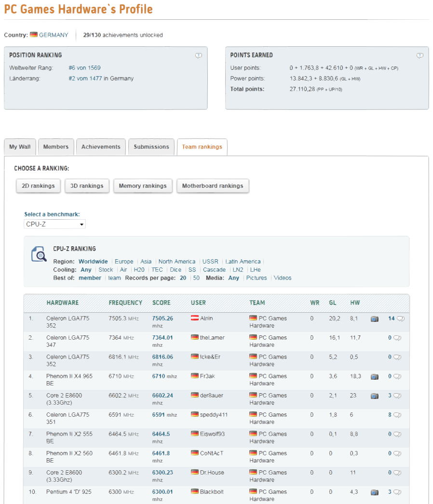Viewport: 433px width, 504px height.
Task: Open the Members tab
Action: [x=56, y=147]
